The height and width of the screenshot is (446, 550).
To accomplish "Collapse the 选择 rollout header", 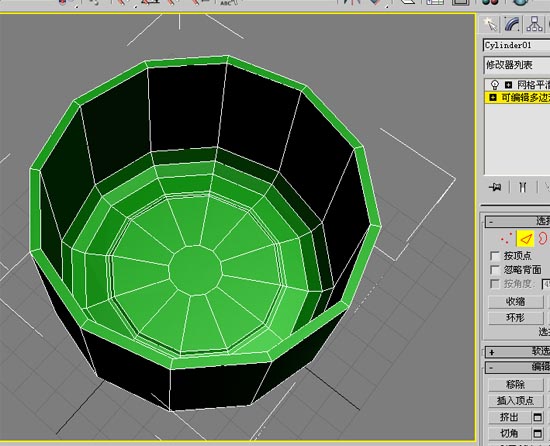I will click(517, 222).
